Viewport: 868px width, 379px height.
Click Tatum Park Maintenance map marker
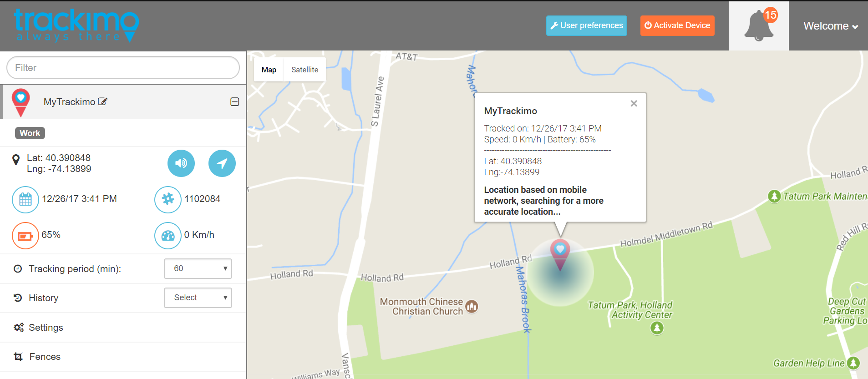point(774,197)
